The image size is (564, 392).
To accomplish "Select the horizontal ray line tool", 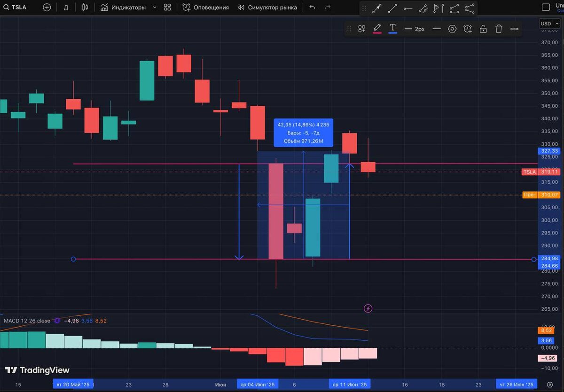I will (408, 8).
